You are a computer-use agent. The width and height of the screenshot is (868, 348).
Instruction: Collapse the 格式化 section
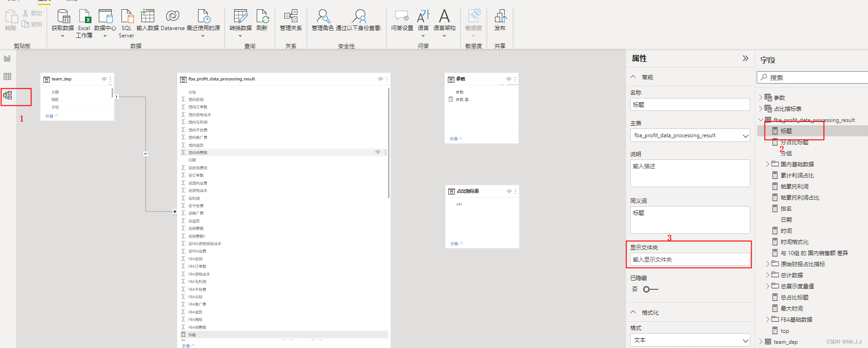coord(633,312)
